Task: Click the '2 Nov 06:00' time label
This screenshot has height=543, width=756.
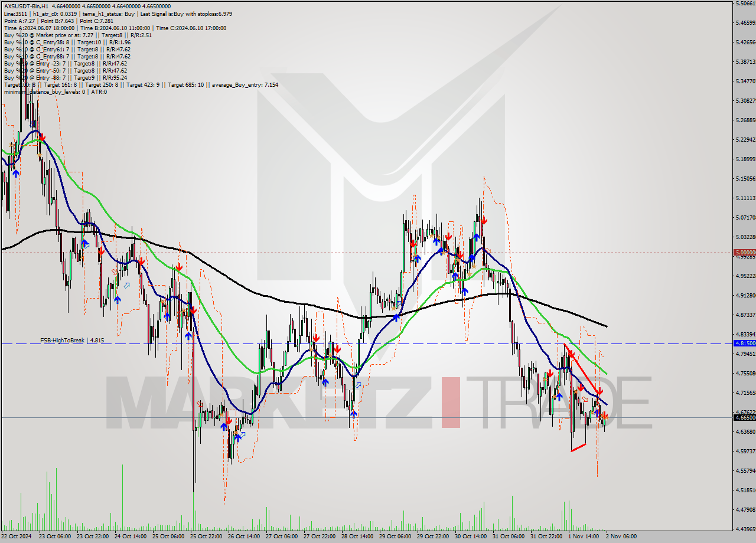Action: tap(621, 537)
